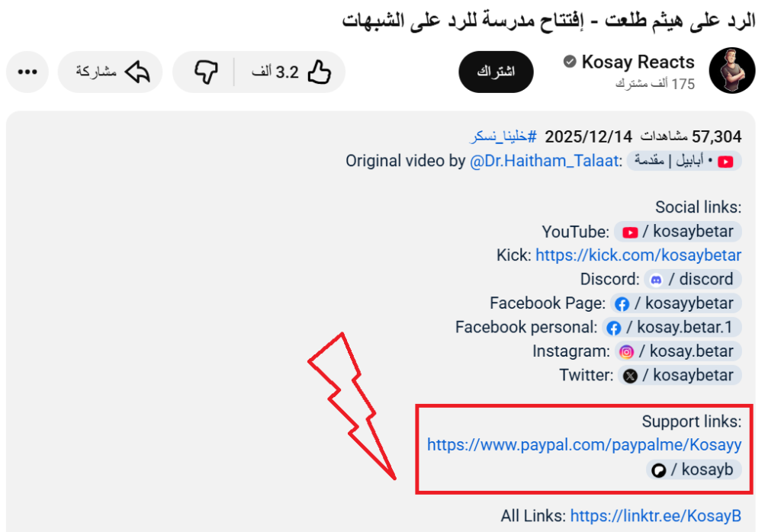Open the Discord link chip
The image size is (781, 532).
[693, 279]
